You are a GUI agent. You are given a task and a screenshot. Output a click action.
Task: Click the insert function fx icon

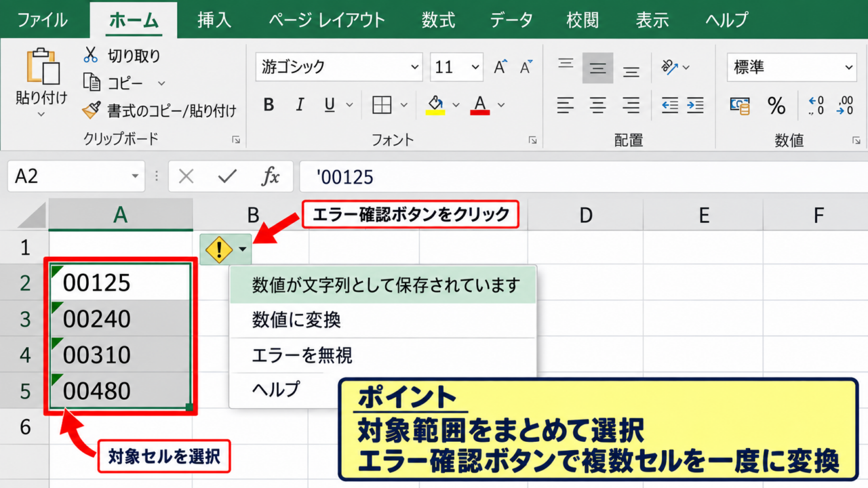271,177
